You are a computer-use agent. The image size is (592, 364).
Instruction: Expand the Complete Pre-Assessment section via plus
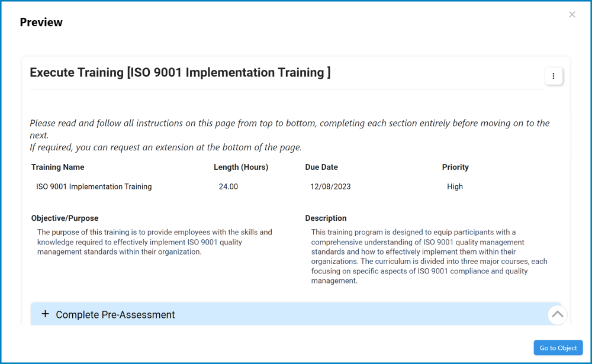(x=46, y=314)
